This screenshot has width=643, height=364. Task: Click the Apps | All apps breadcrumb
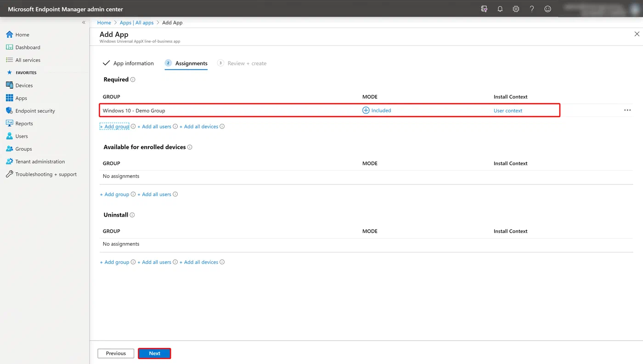pos(136,22)
